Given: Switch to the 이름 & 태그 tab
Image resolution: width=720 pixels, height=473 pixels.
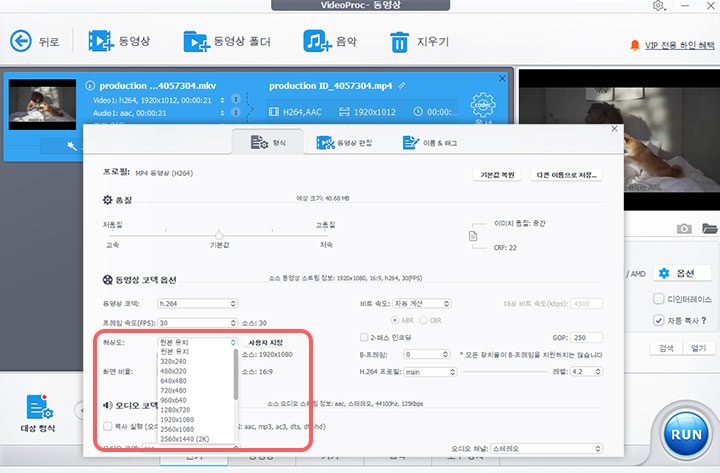Looking at the screenshot, I should point(429,143).
